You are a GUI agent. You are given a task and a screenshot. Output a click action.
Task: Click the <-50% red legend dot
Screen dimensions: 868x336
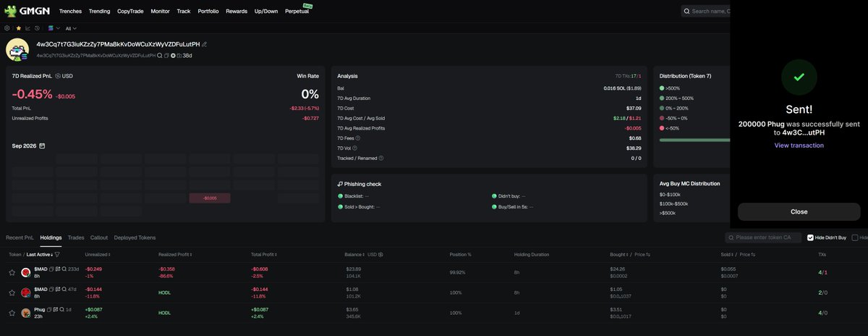(662, 128)
